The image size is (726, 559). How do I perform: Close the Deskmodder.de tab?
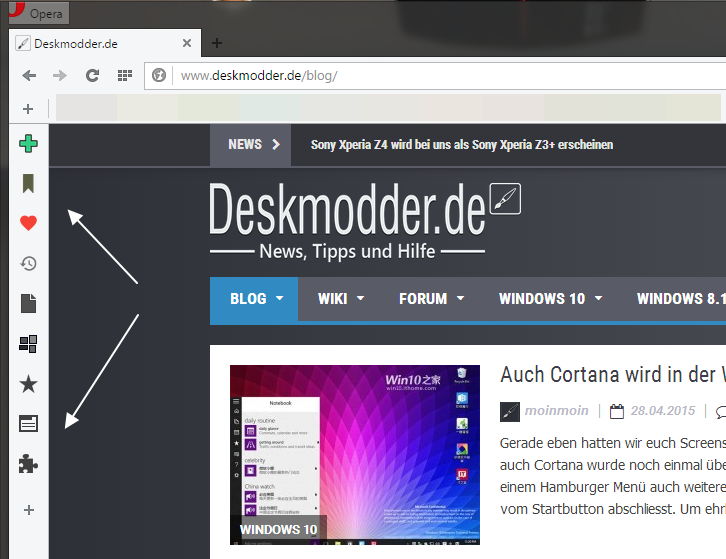[x=187, y=43]
